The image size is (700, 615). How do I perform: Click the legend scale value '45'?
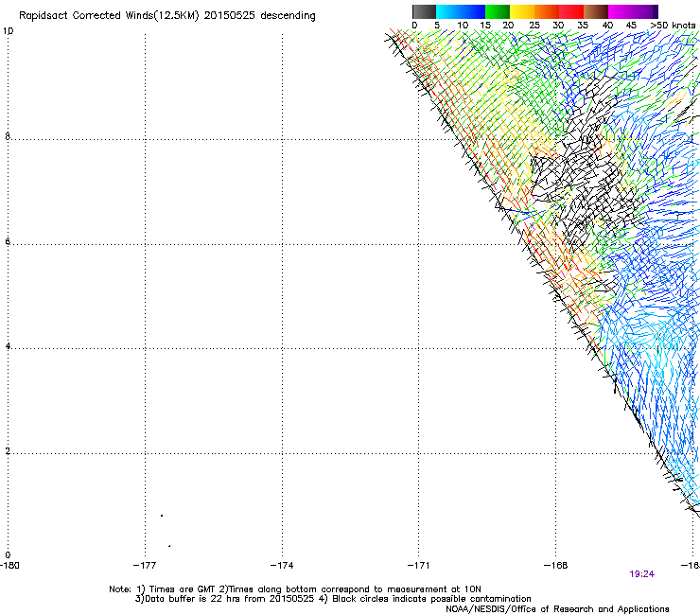coord(631,26)
